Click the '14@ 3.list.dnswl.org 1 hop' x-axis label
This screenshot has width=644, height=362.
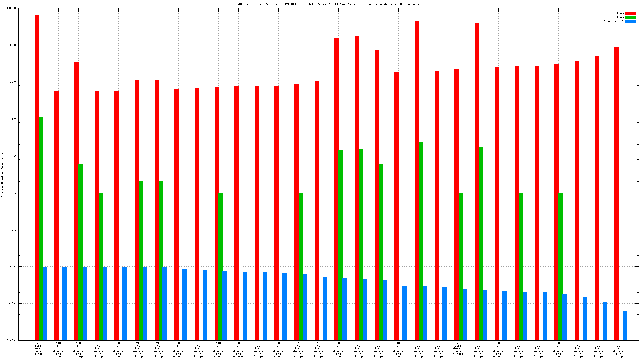click(x=58, y=350)
